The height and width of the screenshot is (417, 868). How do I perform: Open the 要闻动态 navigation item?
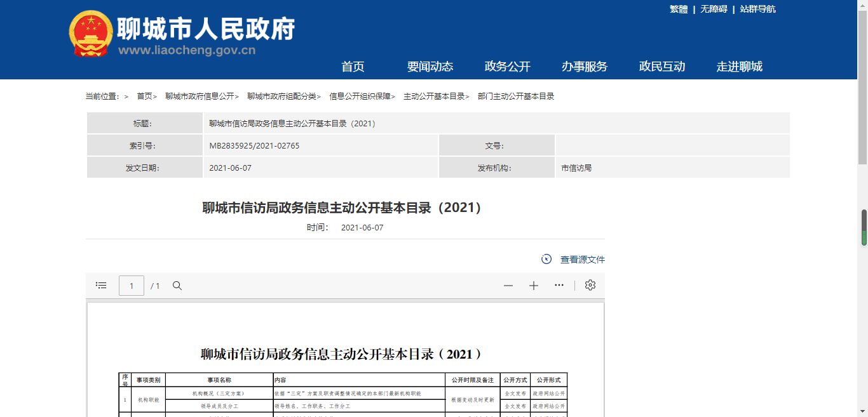[x=430, y=67]
